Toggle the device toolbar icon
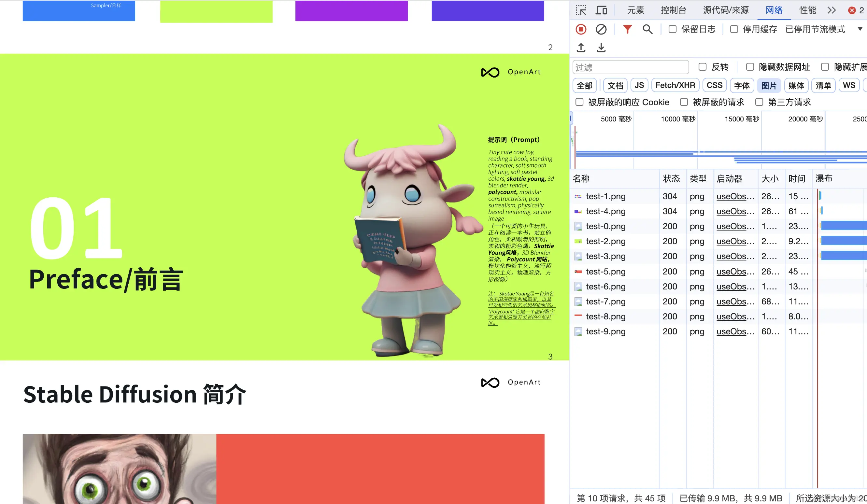This screenshot has width=867, height=504. [x=601, y=10]
